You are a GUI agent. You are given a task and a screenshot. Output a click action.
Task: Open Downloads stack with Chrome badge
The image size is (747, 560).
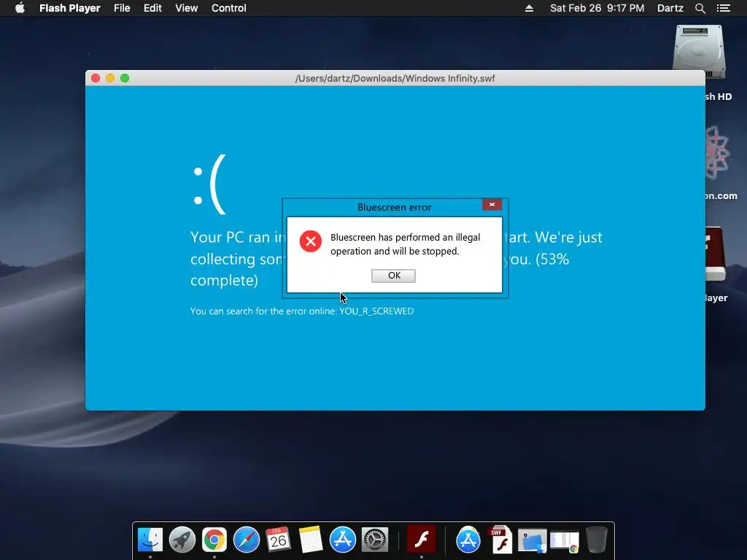[565, 542]
